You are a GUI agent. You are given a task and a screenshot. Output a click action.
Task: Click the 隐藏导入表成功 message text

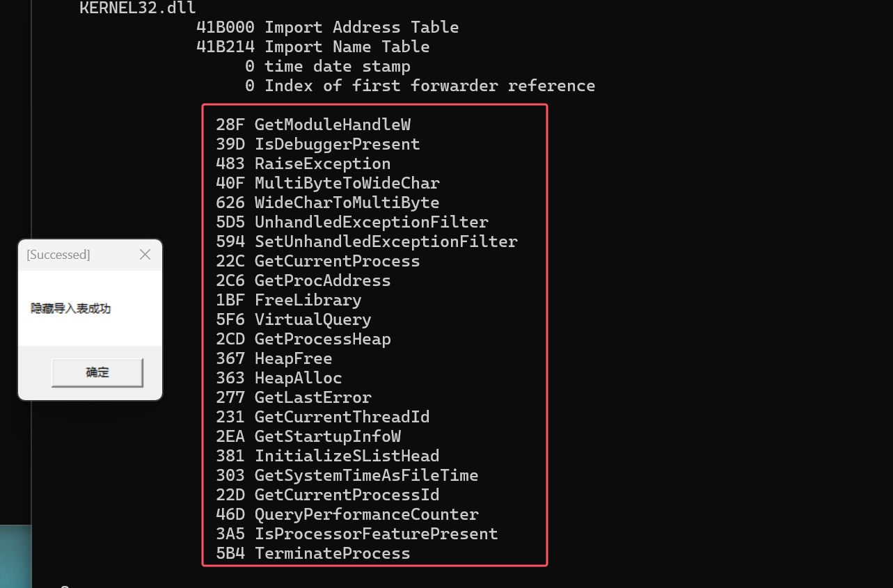[x=70, y=308]
